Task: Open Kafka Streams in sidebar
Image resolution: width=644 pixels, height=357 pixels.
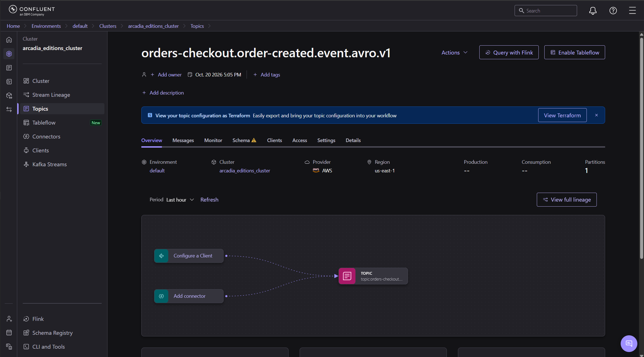Action: click(x=62, y=164)
